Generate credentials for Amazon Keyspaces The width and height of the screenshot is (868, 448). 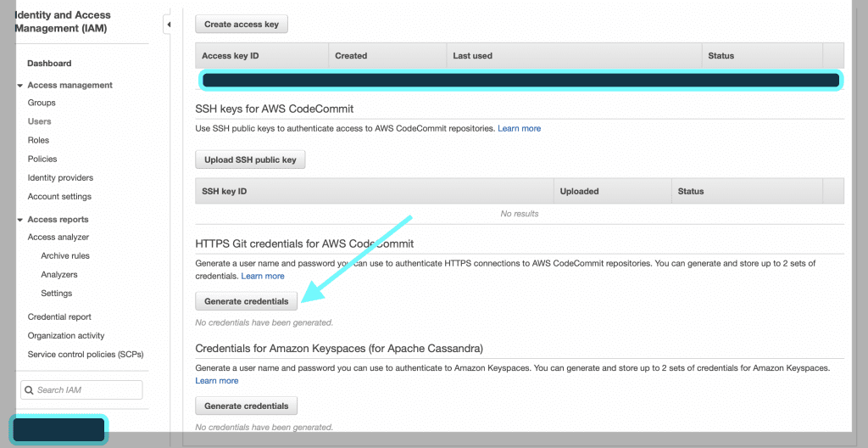pyautogui.click(x=247, y=406)
